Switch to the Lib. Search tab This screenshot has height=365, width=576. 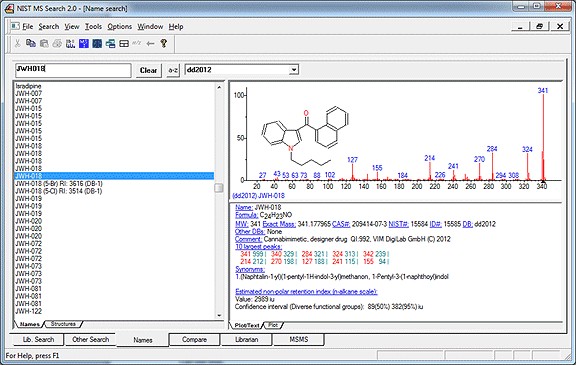38,340
